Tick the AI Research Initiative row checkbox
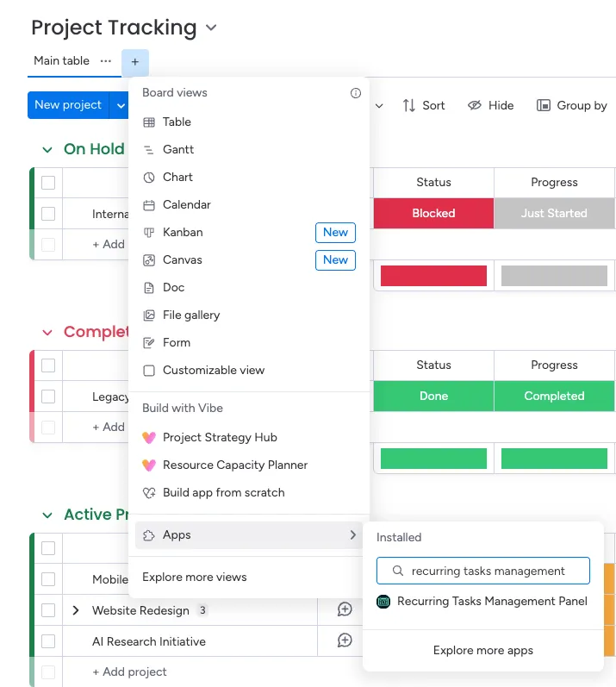Viewport: 616px width, 687px height. [x=48, y=641]
